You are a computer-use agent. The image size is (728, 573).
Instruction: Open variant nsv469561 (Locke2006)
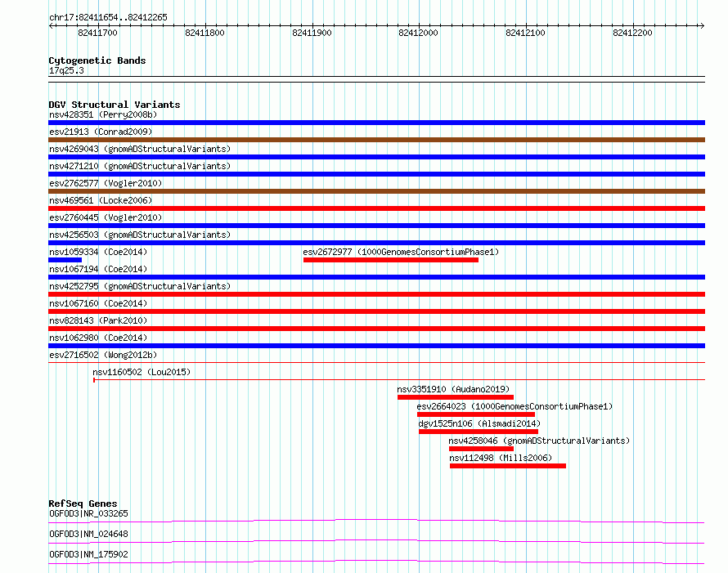[x=101, y=200]
